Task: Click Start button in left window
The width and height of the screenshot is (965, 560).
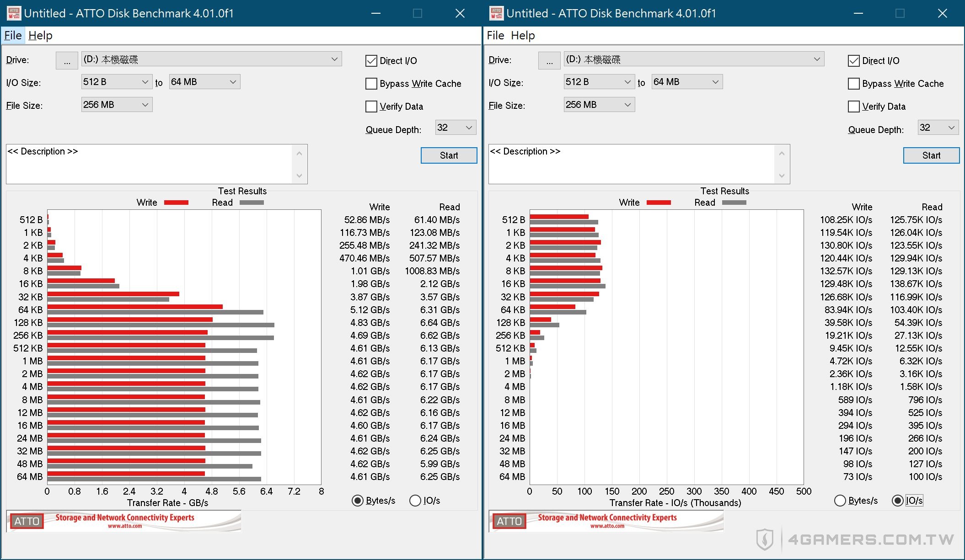Action: point(449,155)
